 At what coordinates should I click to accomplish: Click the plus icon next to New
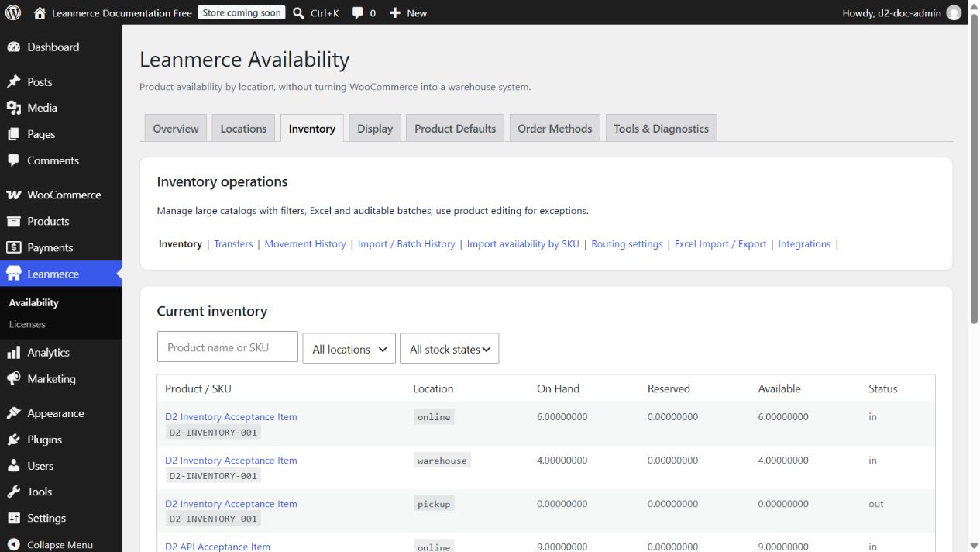click(x=394, y=12)
